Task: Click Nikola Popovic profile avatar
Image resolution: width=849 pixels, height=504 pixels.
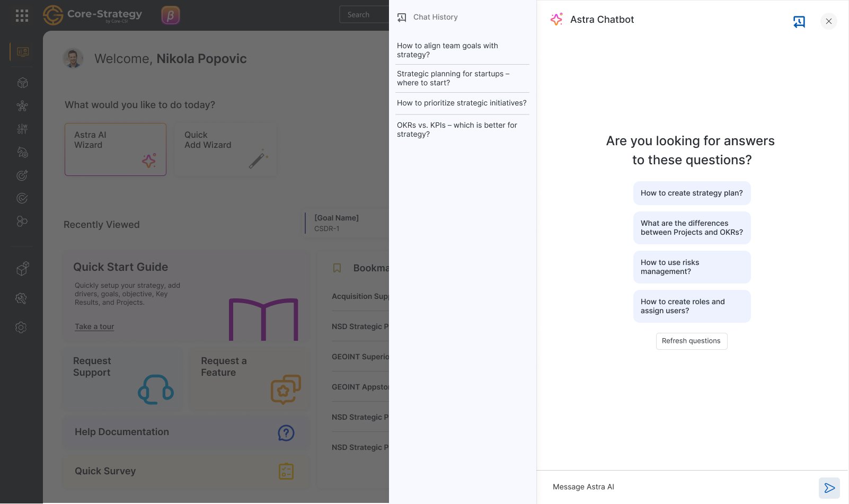Action: pyautogui.click(x=73, y=58)
